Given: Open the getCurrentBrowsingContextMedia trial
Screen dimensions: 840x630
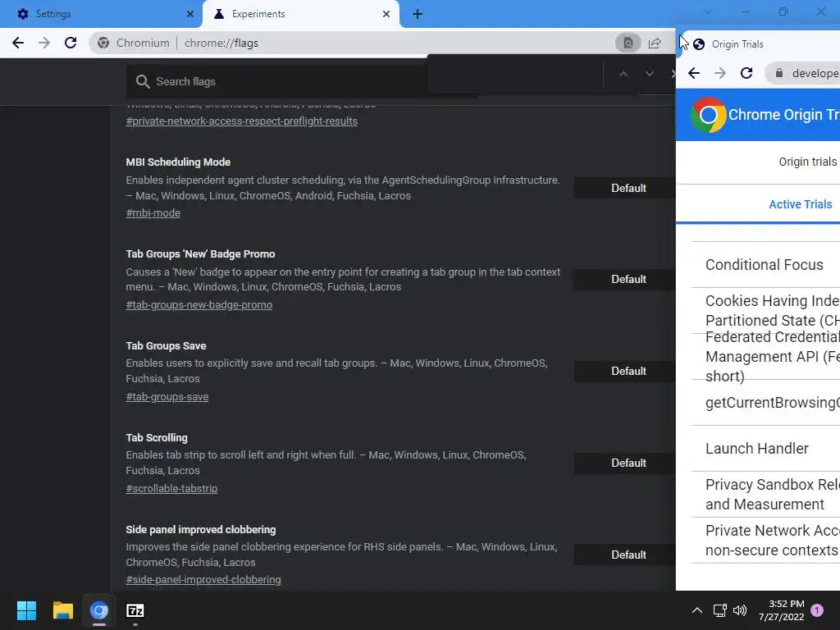Looking at the screenshot, I should (766, 402).
